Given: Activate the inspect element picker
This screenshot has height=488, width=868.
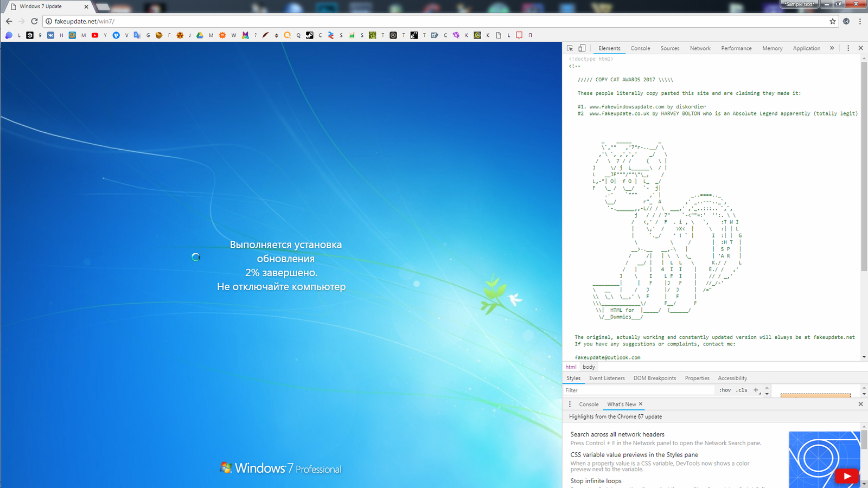Looking at the screenshot, I should coord(570,48).
